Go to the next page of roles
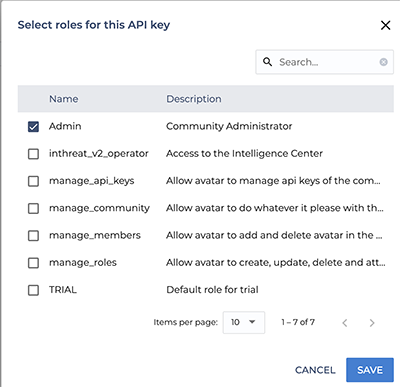This screenshot has width=400, height=387. tap(372, 323)
